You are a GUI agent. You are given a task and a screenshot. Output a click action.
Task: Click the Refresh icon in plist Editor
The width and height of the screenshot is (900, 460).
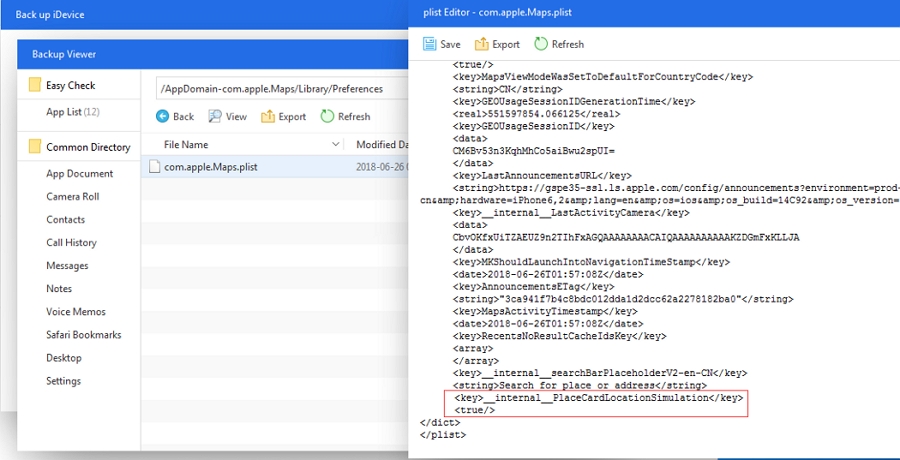[x=541, y=44]
